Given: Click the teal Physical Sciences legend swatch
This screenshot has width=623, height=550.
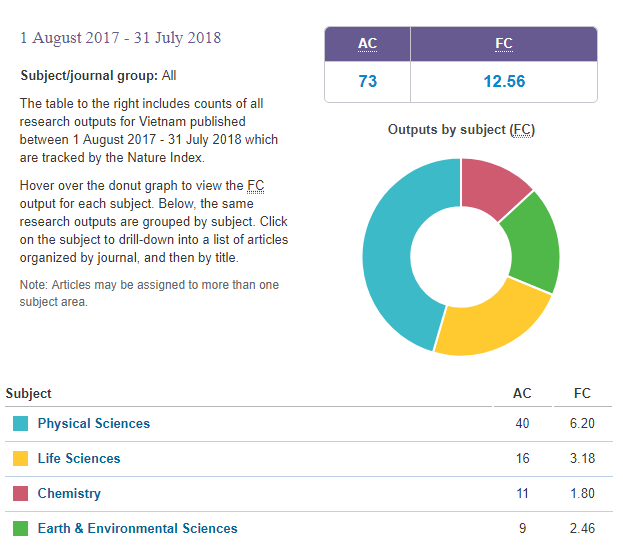Looking at the screenshot, I should pyautogui.click(x=20, y=424).
